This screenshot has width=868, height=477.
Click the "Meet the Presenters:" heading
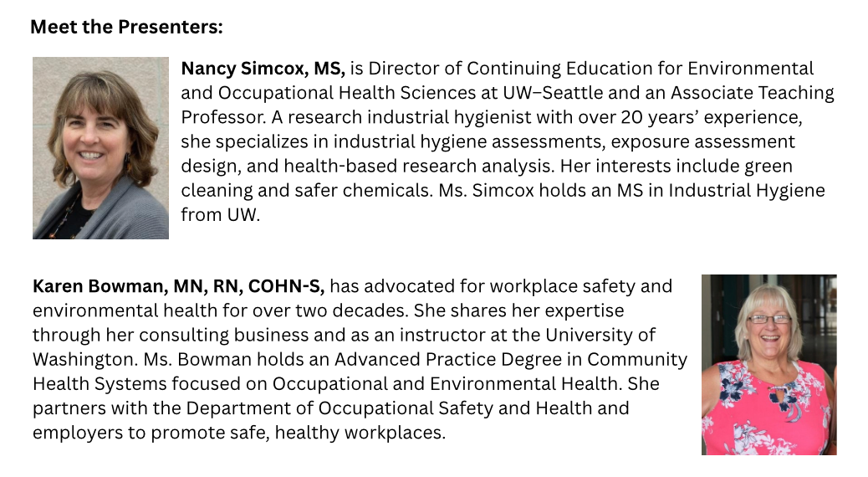(x=126, y=28)
